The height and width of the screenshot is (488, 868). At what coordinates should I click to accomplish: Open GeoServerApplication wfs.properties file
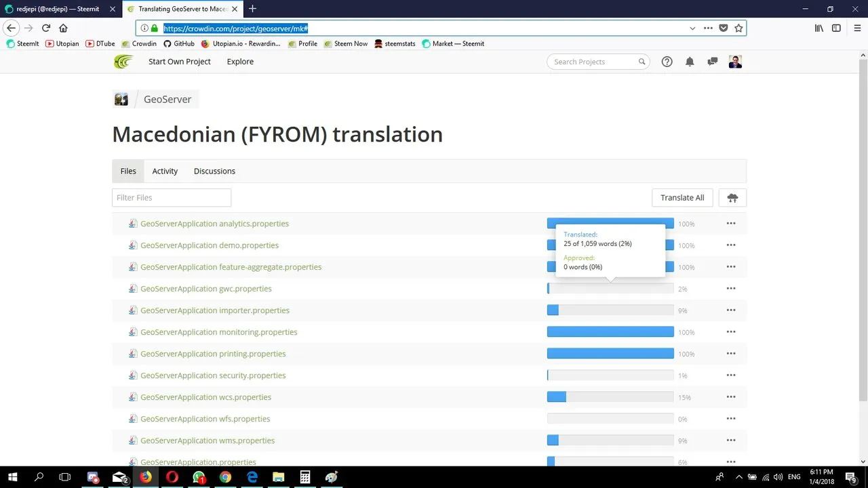tap(205, 419)
